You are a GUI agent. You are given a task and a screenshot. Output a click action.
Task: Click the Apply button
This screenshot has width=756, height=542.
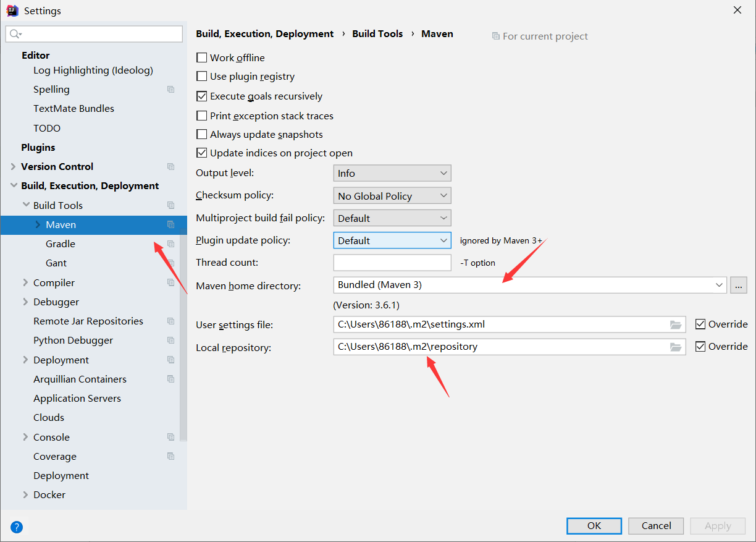coord(718,526)
